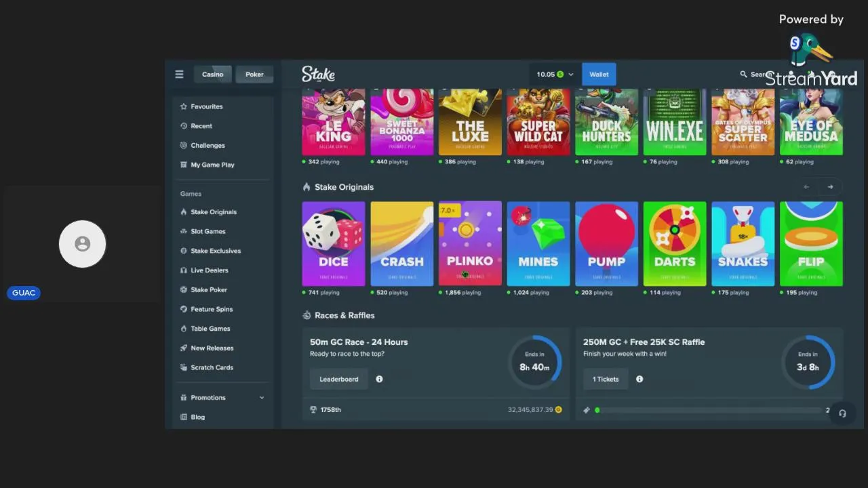Click the trophy icon beside 1758th
This screenshot has width=868, height=488.
(313, 410)
